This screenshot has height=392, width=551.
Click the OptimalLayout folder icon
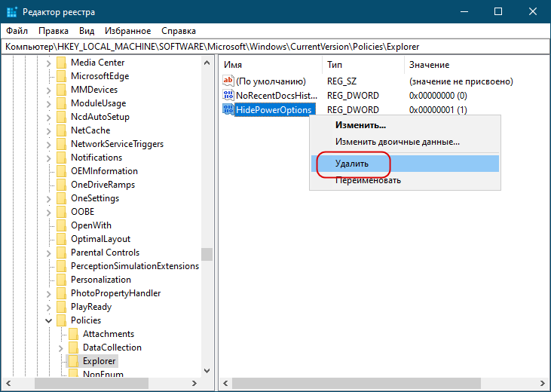click(x=61, y=239)
